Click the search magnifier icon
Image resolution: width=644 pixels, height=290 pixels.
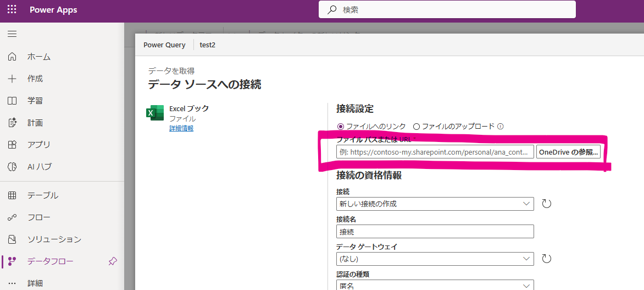pyautogui.click(x=332, y=10)
